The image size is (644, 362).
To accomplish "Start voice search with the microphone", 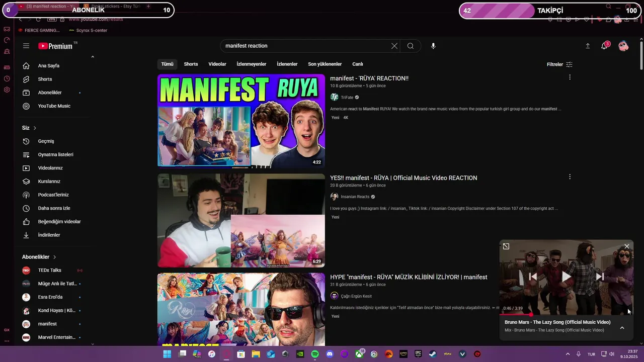I will pyautogui.click(x=433, y=46).
